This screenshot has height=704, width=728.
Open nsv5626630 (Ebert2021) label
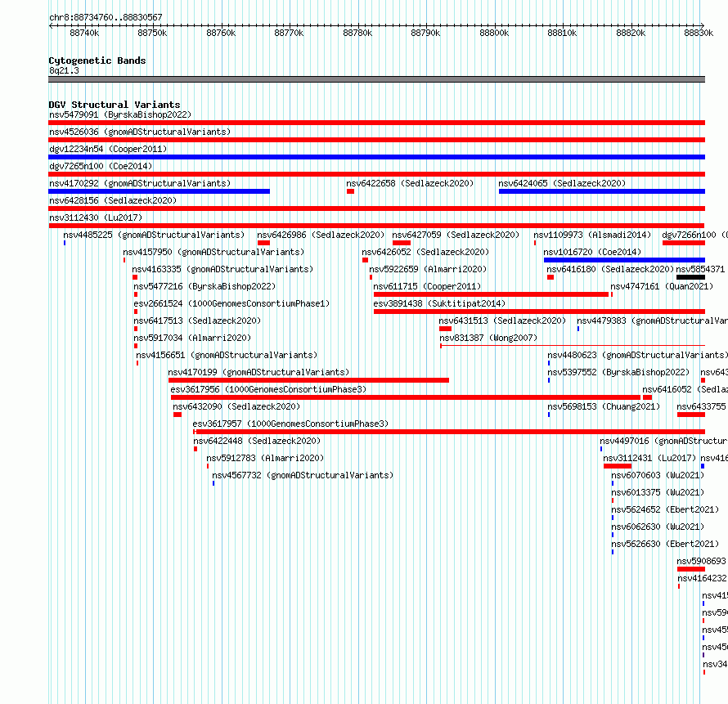tap(665, 544)
